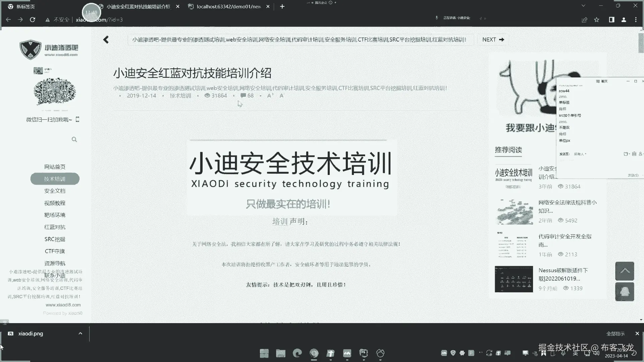Select 红蓝对抗 in the sidebar menu
The image size is (644, 362).
pyautogui.click(x=55, y=227)
